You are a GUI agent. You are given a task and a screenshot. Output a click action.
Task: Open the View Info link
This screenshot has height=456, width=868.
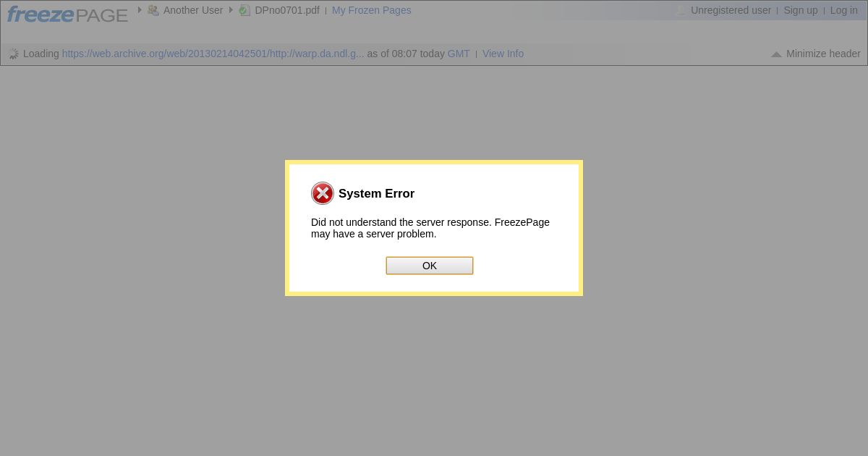(503, 54)
